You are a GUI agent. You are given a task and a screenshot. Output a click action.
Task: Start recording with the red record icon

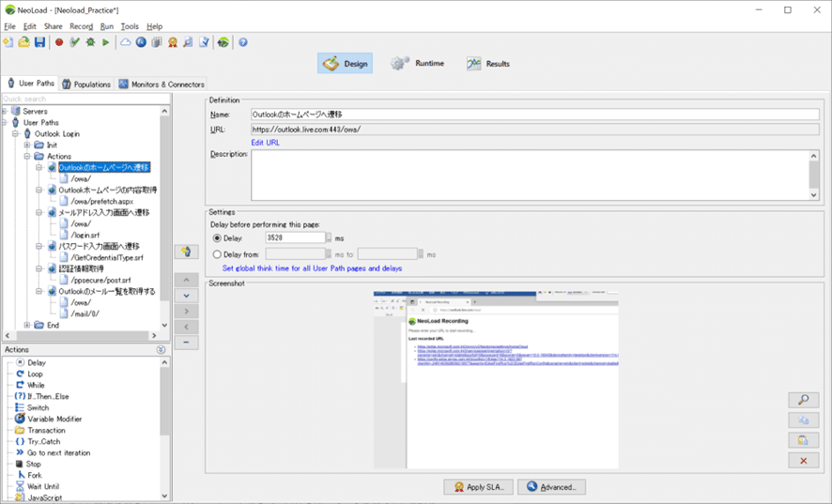coord(59,42)
